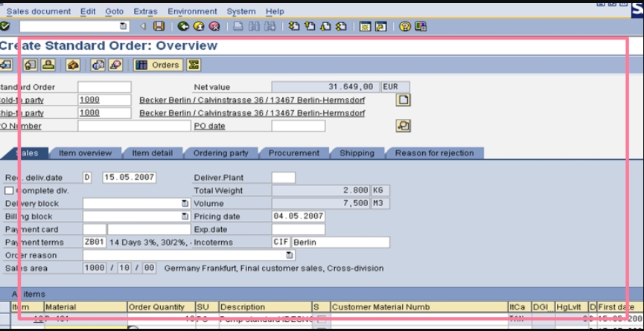This screenshot has width=644, height=331.
Task: Toggle the Complete dlv. checkbox
Action: 9,190
